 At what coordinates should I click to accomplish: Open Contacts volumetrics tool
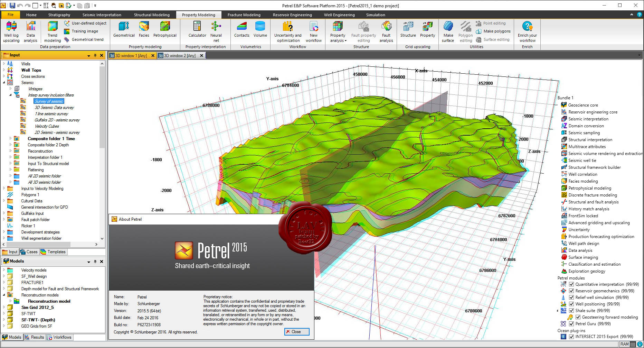242,29
